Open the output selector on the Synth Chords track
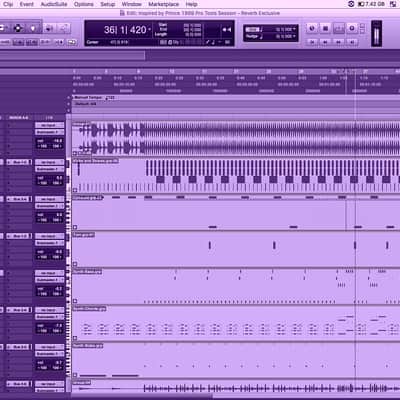This screenshot has width=400, height=400. [x=50, y=317]
